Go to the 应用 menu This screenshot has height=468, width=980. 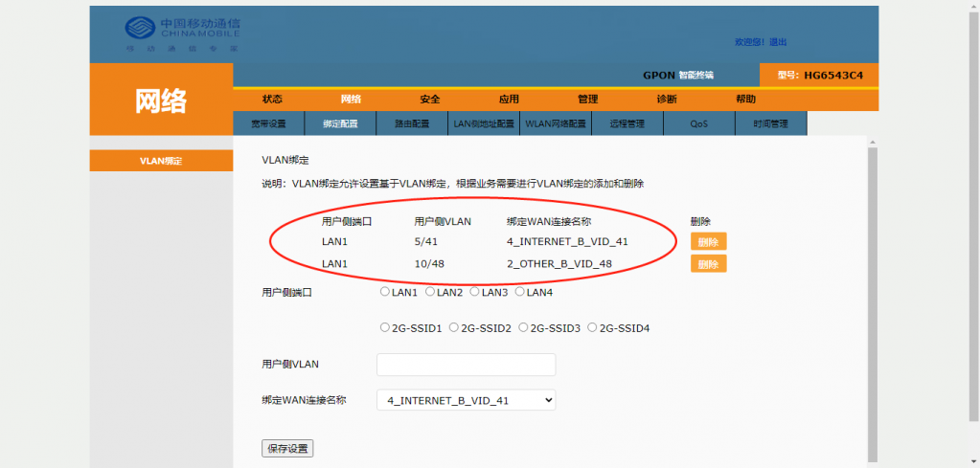pos(509,100)
